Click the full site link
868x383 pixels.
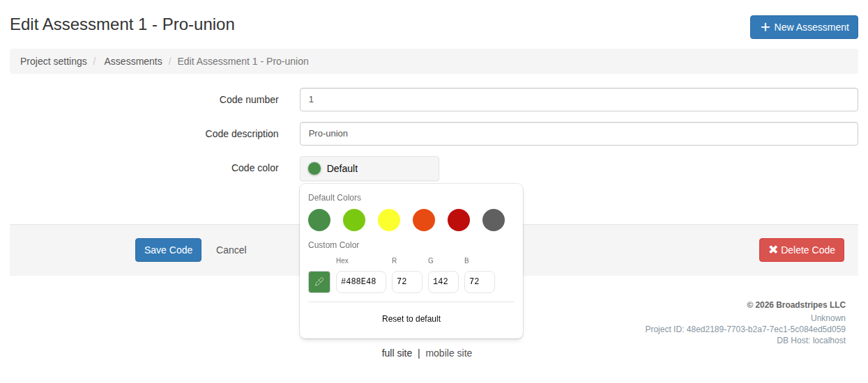[397, 353]
